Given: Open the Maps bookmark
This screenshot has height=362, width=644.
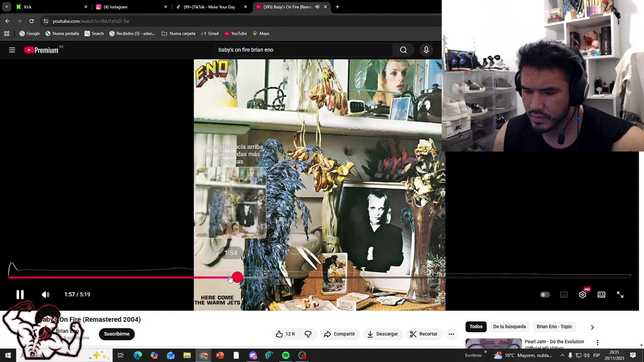Looking at the screenshot, I should click(261, 34).
